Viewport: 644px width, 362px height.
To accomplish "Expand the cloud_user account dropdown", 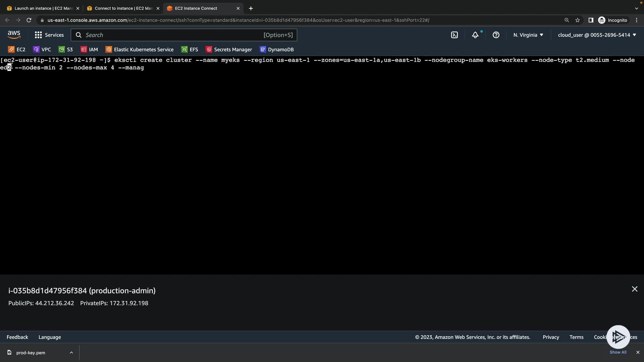I will click(597, 35).
